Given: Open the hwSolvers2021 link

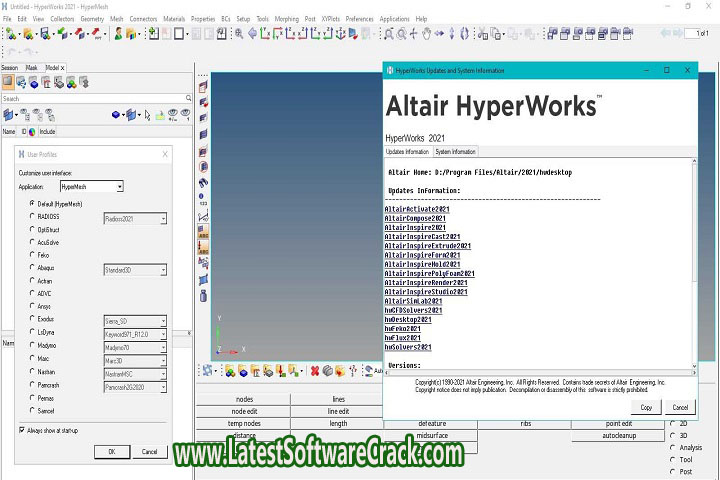Looking at the screenshot, I should pos(408,347).
